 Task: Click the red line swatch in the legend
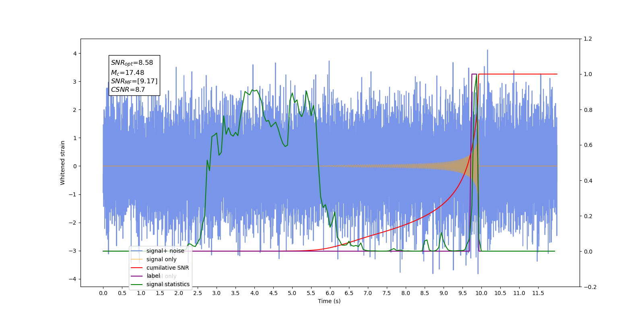pos(137,268)
